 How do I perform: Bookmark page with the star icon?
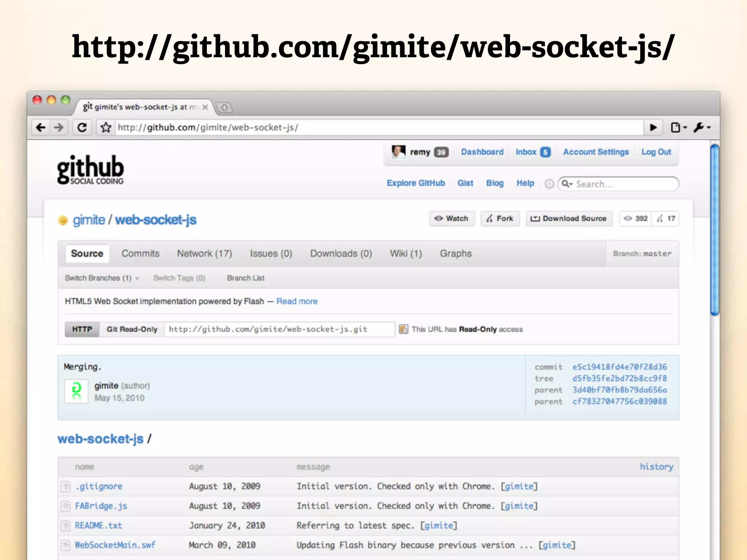(106, 128)
